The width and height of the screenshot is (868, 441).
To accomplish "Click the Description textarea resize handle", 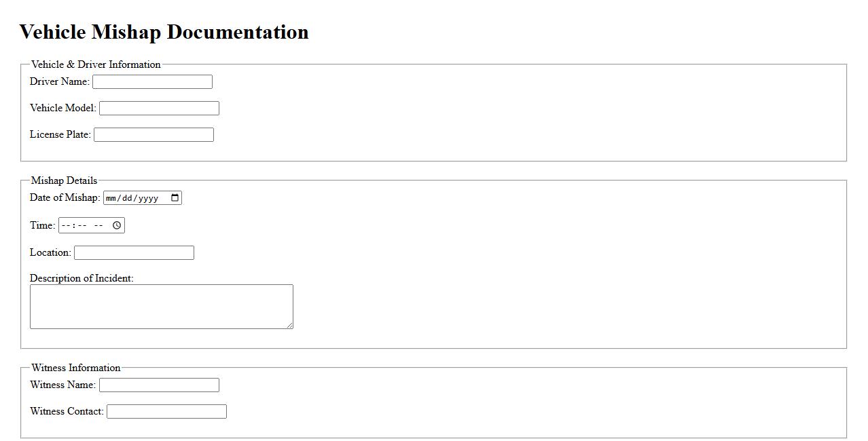I will point(290,326).
